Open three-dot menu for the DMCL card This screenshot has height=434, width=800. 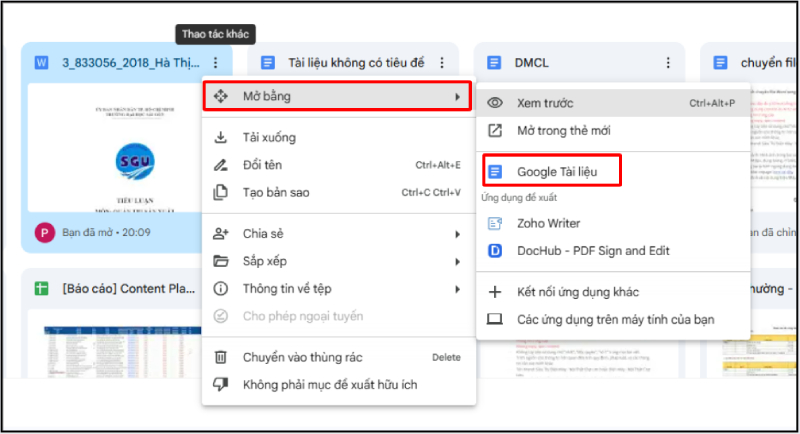click(x=668, y=63)
